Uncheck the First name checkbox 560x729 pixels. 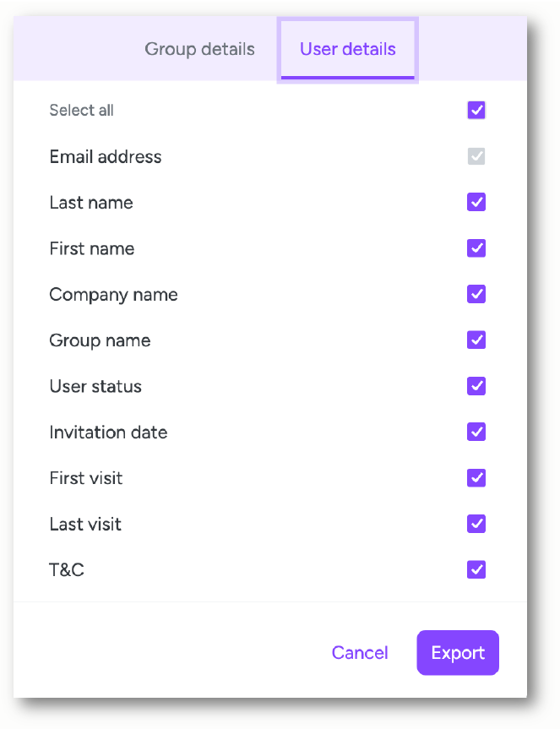(476, 248)
